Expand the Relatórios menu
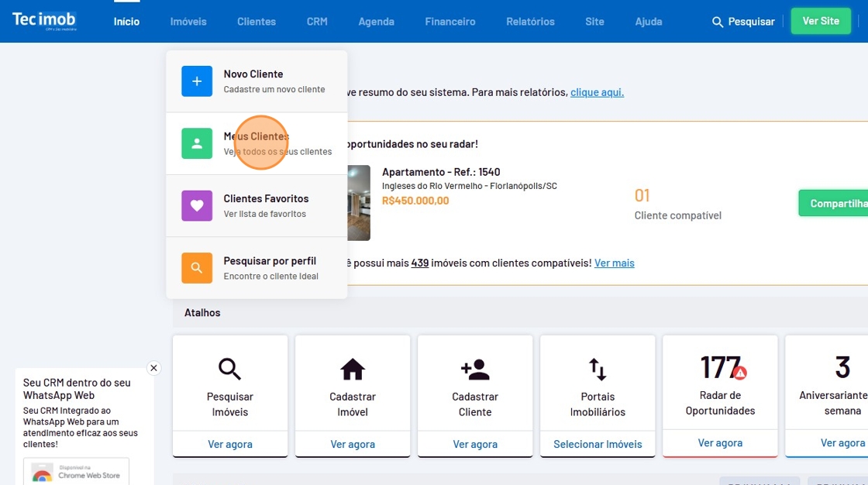The width and height of the screenshot is (868, 485). (x=530, y=22)
